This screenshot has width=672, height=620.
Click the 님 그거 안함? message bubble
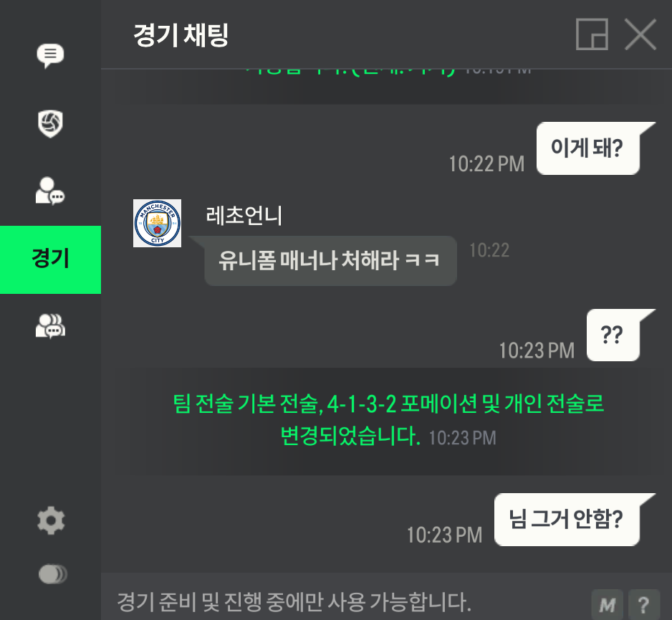coord(567,519)
